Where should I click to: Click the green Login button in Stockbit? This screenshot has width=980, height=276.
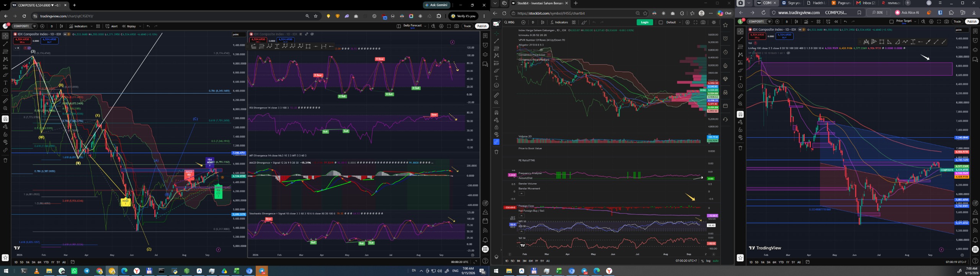pyautogui.click(x=645, y=22)
